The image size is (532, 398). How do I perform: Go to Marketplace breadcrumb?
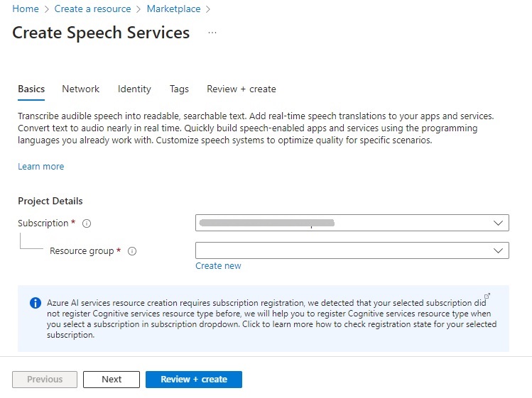(x=173, y=9)
